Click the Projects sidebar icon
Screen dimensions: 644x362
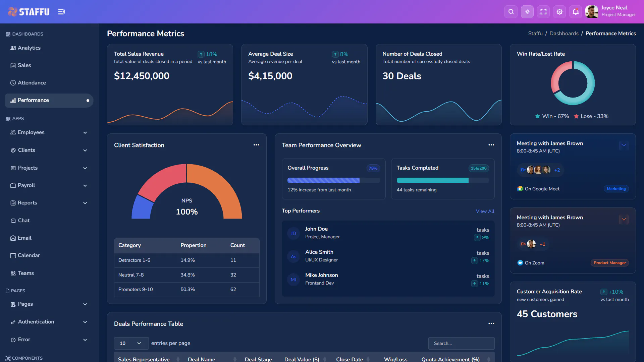pyautogui.click(x=13, y=168)
